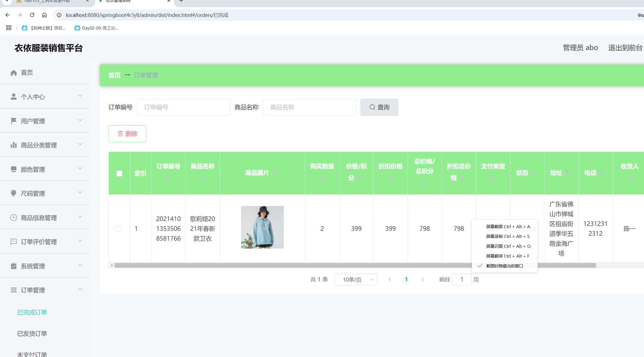
Task: Click the chat bubble icon for 订单评价管理
Action: coord(14,242)
